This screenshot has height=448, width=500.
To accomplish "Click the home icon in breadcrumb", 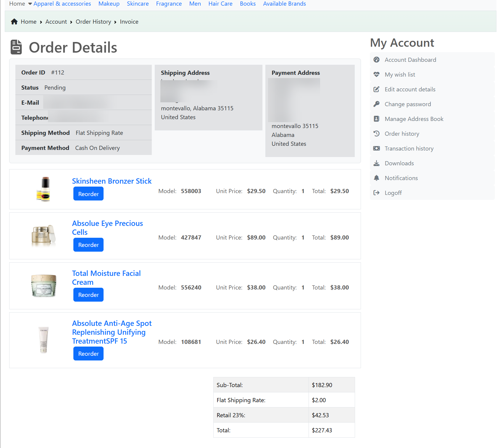I will 14,22.
